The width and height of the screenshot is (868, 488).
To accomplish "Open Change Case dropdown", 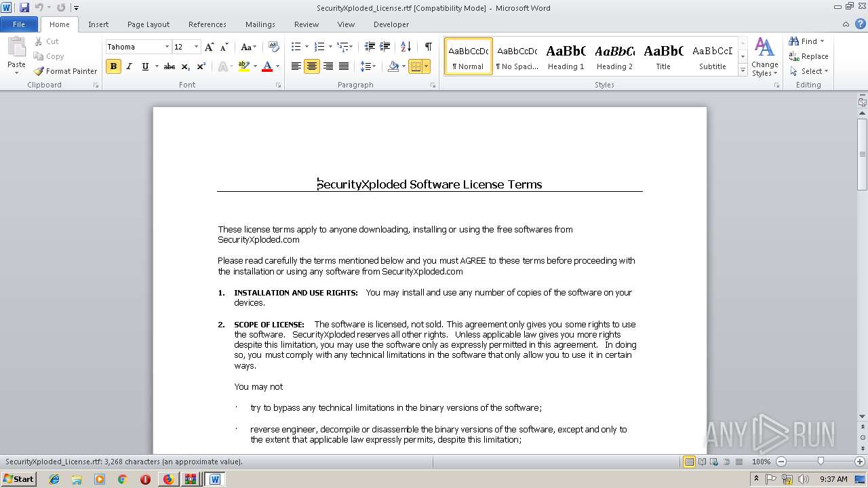I will 248,47.
